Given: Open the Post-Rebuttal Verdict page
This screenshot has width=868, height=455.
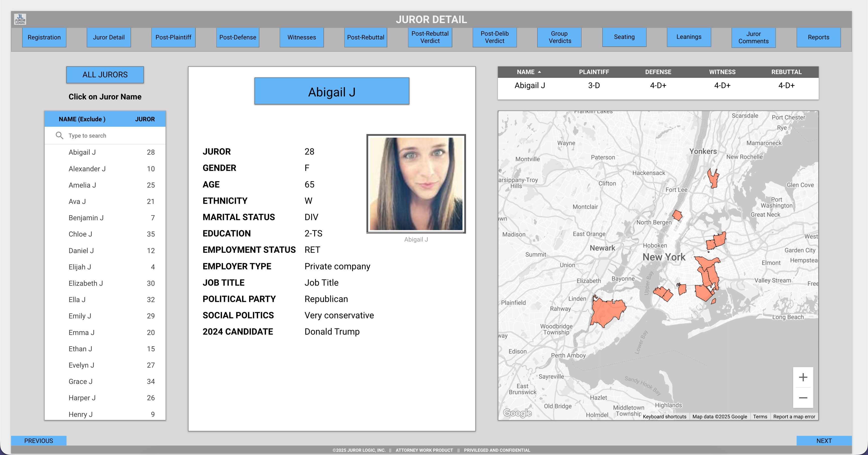Looking at the screenshot, I should pyautogui.click(x=430, y=37).
